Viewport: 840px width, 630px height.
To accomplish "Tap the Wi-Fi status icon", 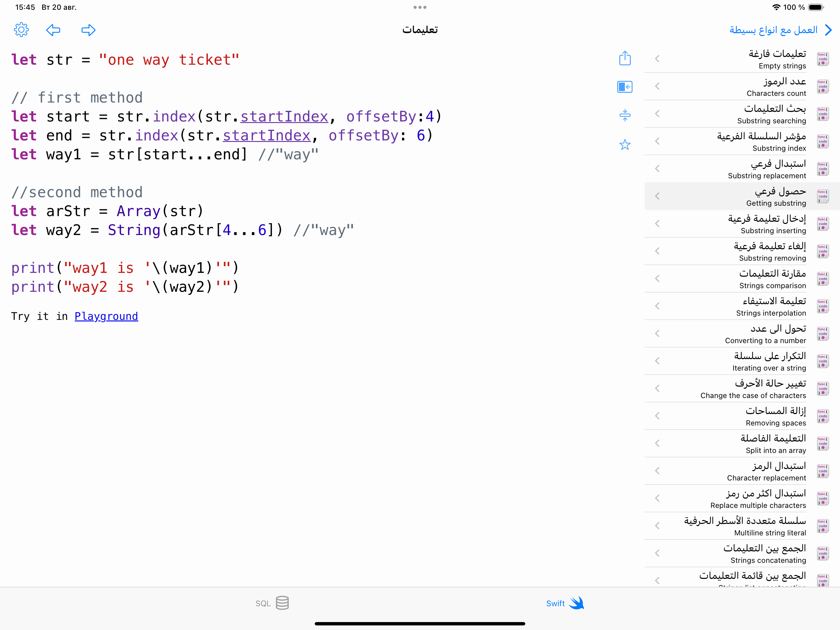I will click(x=776, y=7).
